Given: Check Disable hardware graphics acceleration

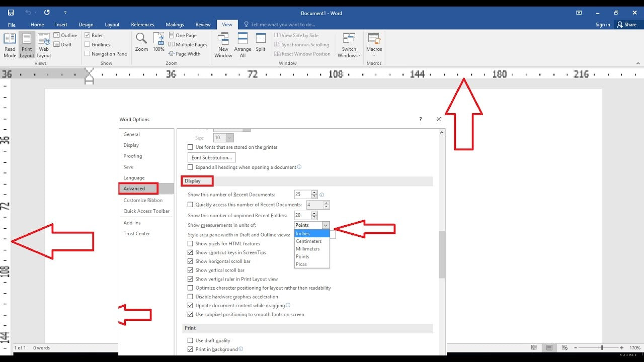Looking at the screenshot, I should pyautogui.click(x=190, y=297).
